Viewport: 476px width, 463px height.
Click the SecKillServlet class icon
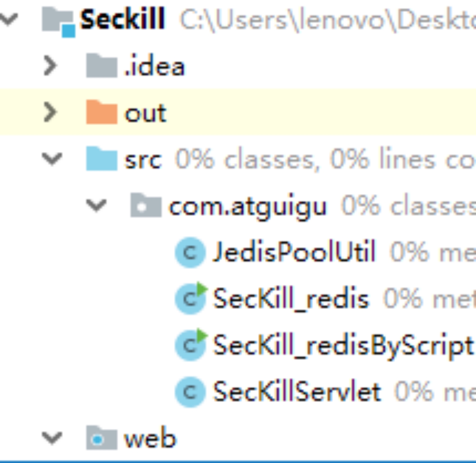point(190,392)
